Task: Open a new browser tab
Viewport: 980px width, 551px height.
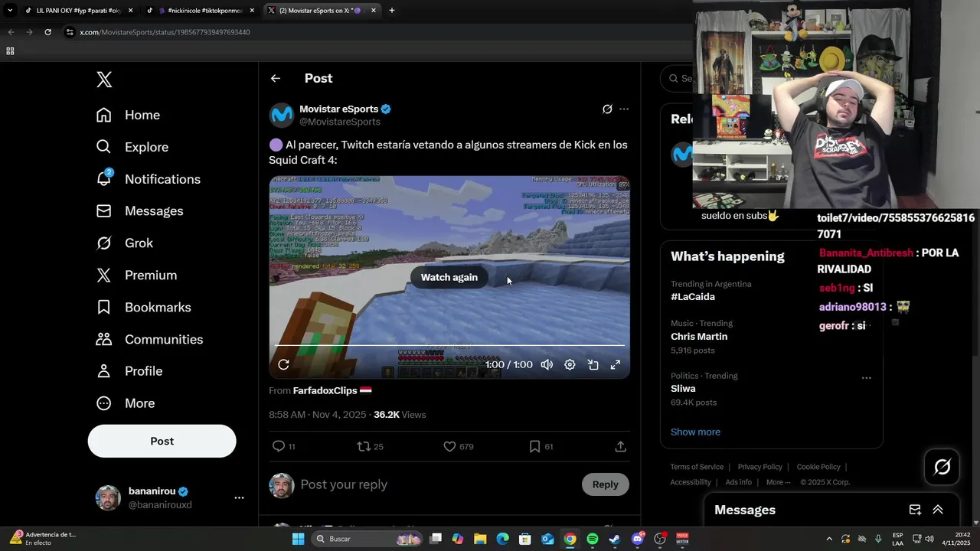Action: [392, 11]
